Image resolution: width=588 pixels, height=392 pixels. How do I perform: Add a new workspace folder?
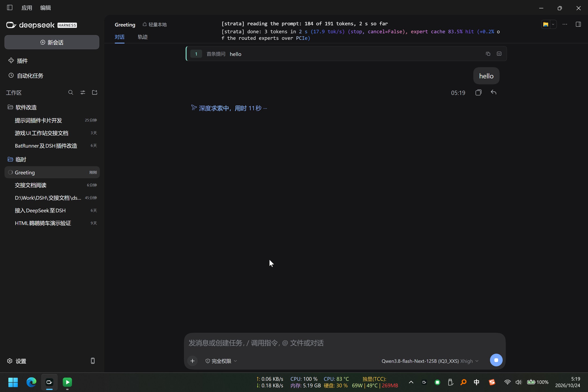tap(95, 93)
